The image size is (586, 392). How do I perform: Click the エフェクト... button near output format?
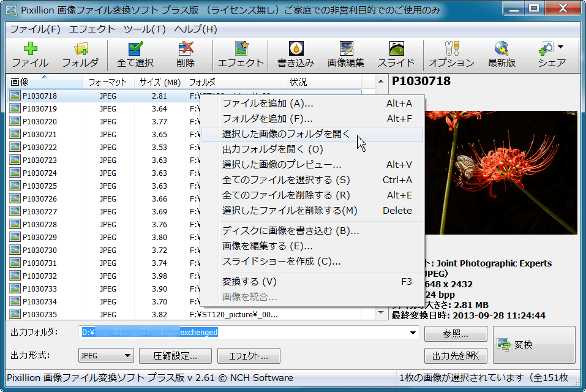click(249, 356)
